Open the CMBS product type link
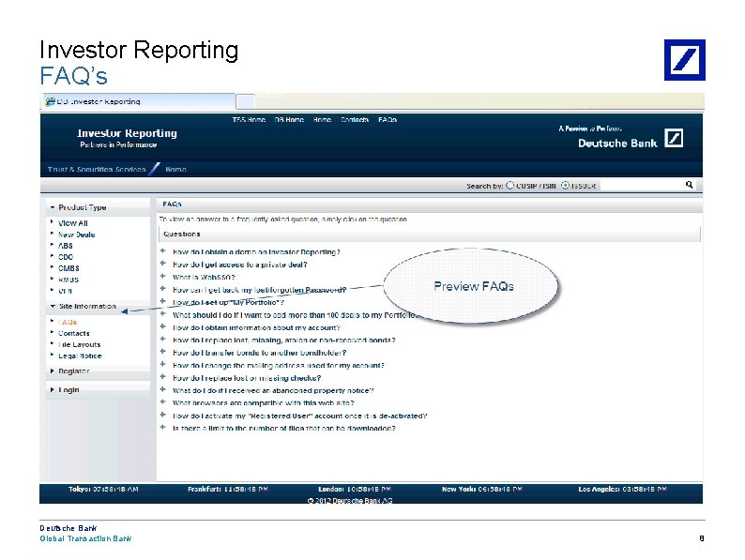 tap(68, 268)
